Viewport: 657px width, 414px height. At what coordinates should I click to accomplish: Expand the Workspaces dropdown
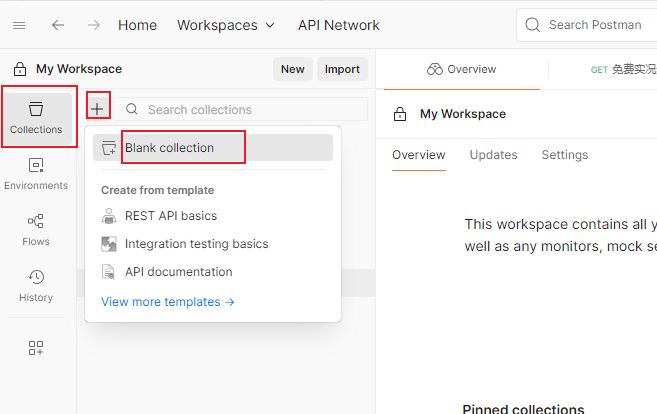225,25
